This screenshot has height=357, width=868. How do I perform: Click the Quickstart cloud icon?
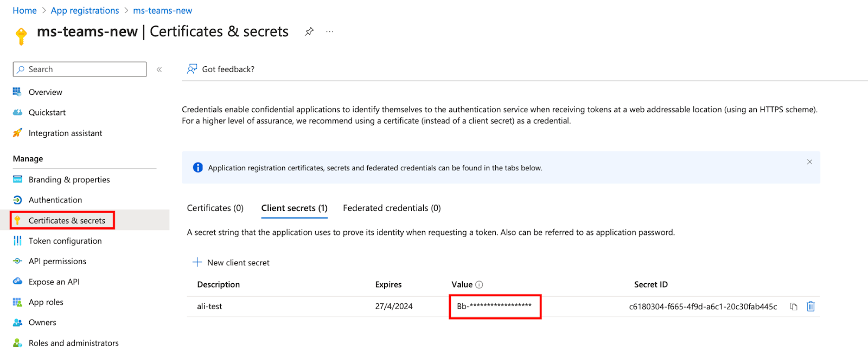[17, 112]
